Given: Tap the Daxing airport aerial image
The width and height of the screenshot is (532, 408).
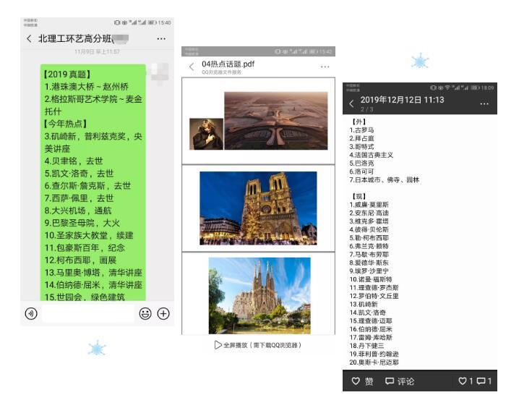Looking at the screenshot, I should click(276, 121).
